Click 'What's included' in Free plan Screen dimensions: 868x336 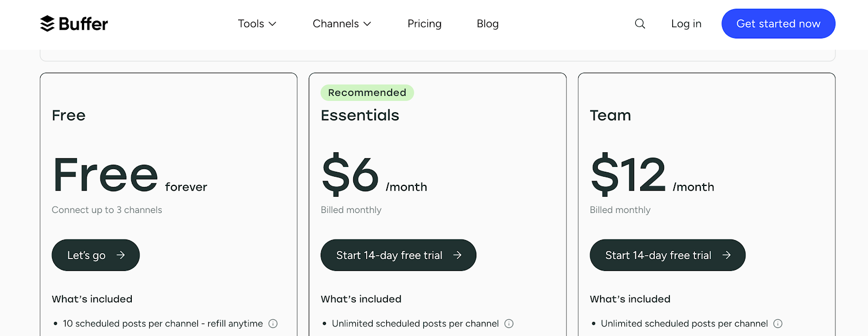92,299
